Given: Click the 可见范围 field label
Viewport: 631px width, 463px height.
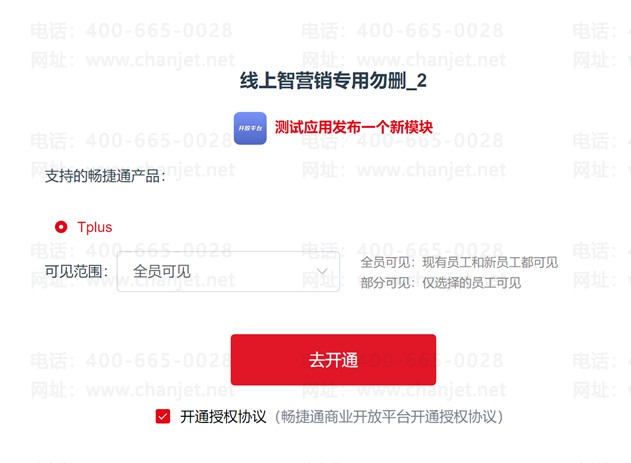Looking at the screenshot, I should [x=76, y=272].
